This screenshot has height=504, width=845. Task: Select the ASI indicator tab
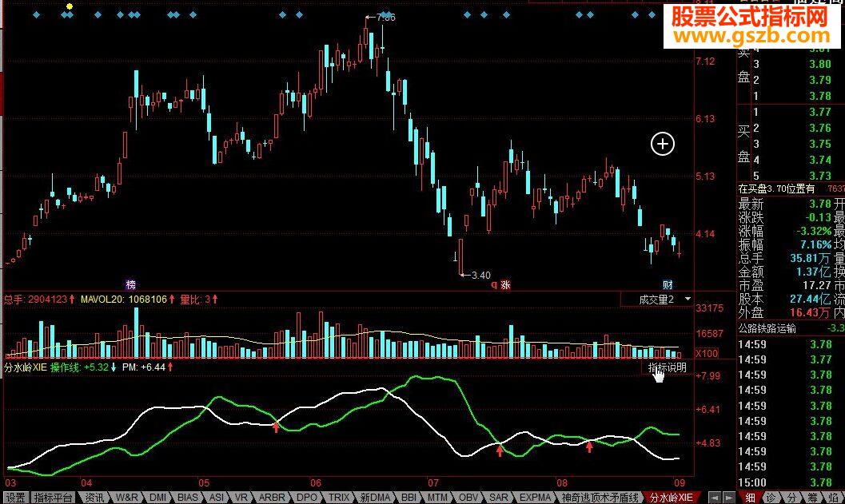pyautogui.click(x=216, y=498)
